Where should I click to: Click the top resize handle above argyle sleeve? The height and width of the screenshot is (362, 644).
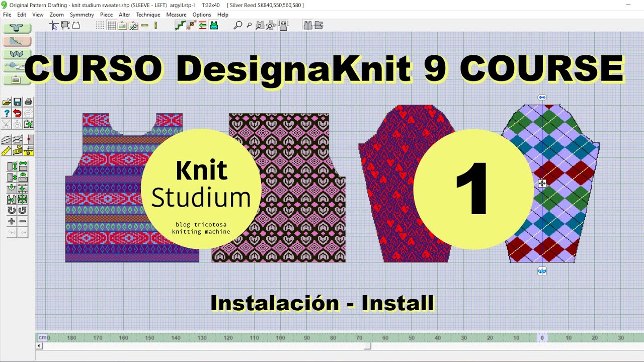[542, 98]
